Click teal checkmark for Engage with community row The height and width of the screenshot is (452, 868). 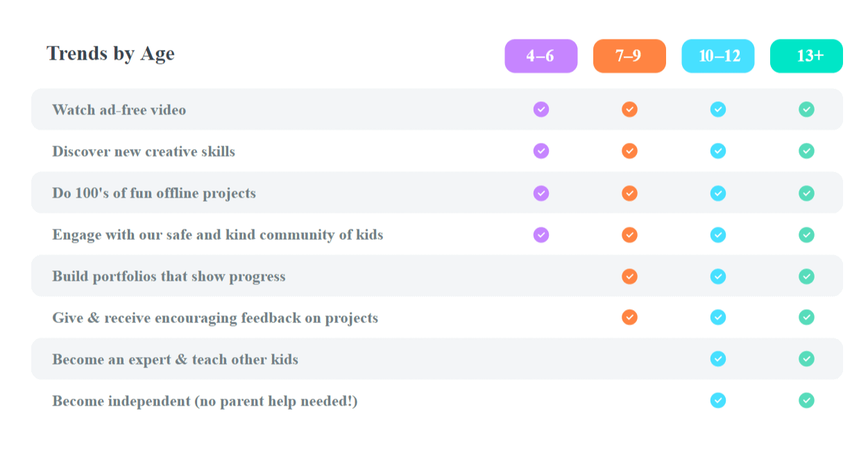click(806, 235)
